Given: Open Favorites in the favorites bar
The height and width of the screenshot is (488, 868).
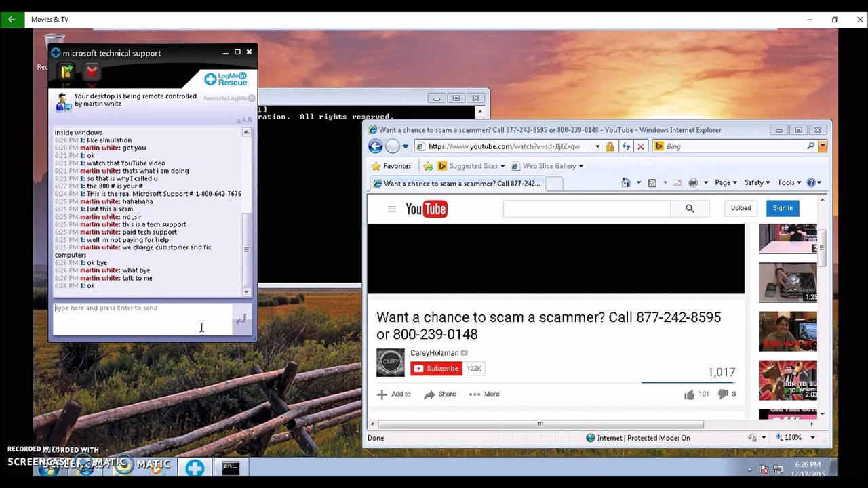Looking at the screenshot, I should 391,166.
